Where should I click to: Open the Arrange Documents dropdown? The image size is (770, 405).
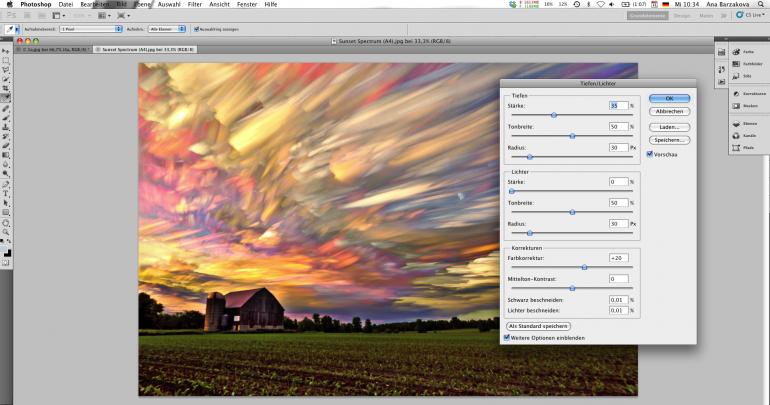coord(104,16)
